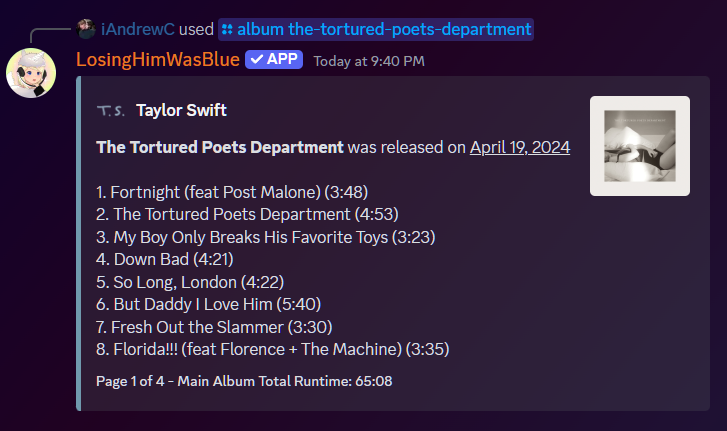727x431 pixels.
Task: Click the slash command icon before album
Action: pyautogui.click(x=227, y=30)
